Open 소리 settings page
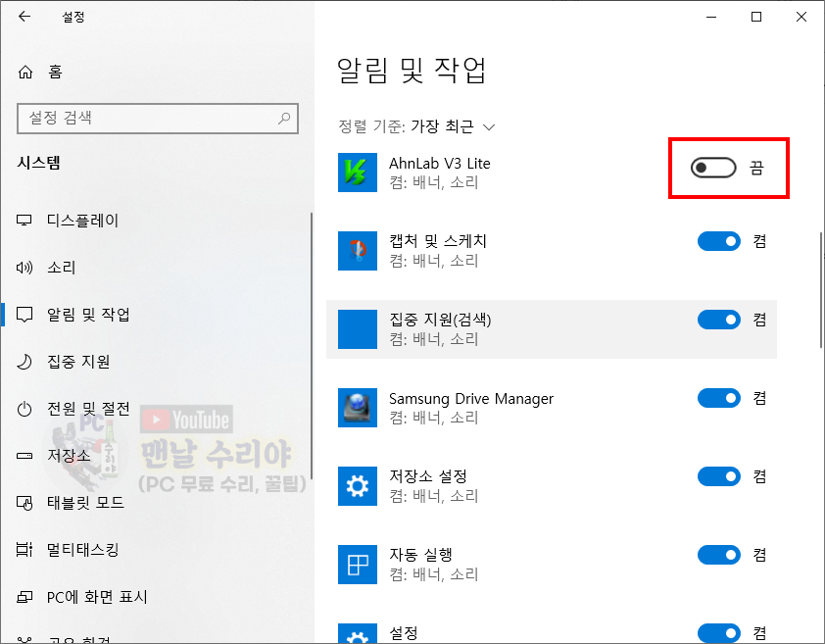The image size is (825, 644). point(62,268)
